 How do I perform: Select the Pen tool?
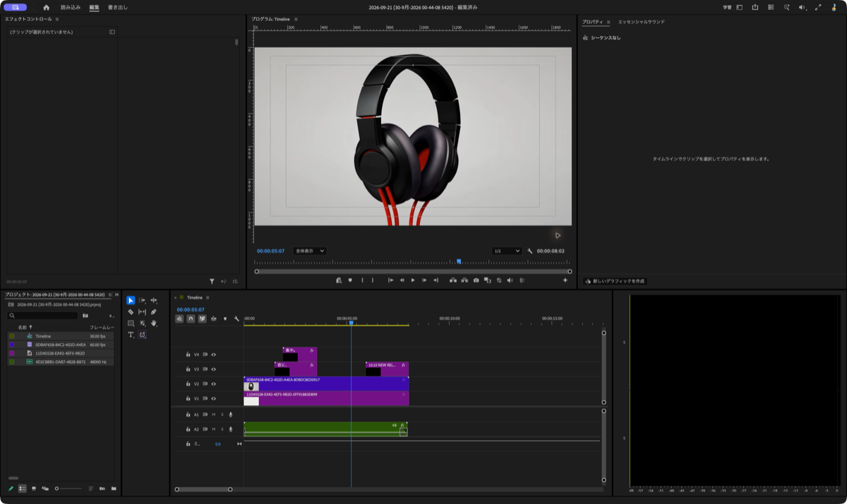(x=153, y=312)
